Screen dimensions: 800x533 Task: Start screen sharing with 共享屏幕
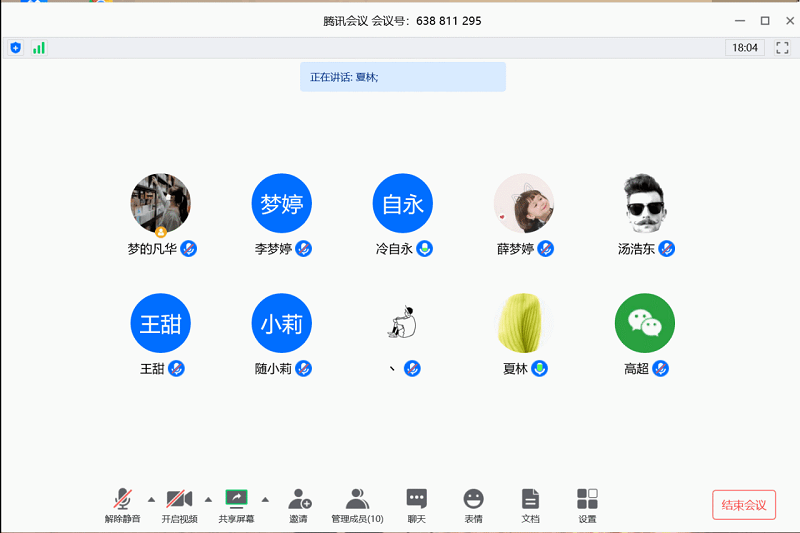(x=236, y=505)
